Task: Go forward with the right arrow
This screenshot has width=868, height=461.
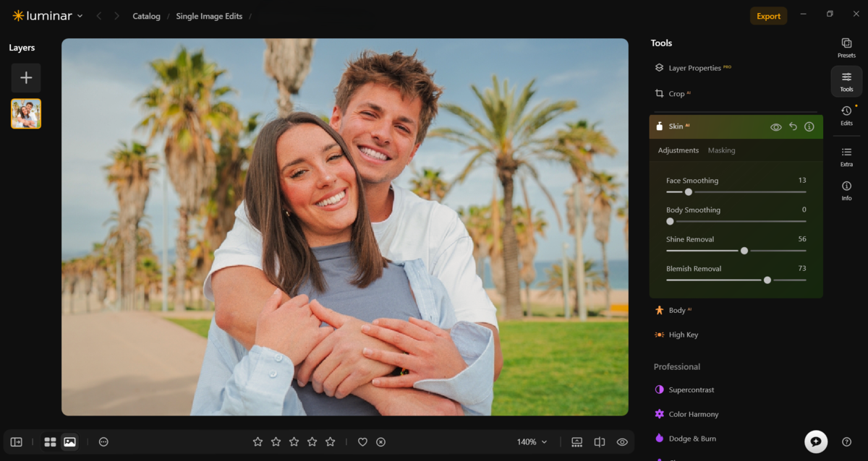Action: tap(116, 16)
